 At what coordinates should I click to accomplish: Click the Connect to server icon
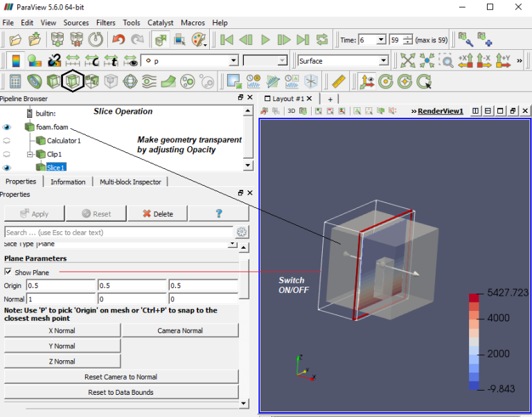pyautogui.click(x=57, y=39)
